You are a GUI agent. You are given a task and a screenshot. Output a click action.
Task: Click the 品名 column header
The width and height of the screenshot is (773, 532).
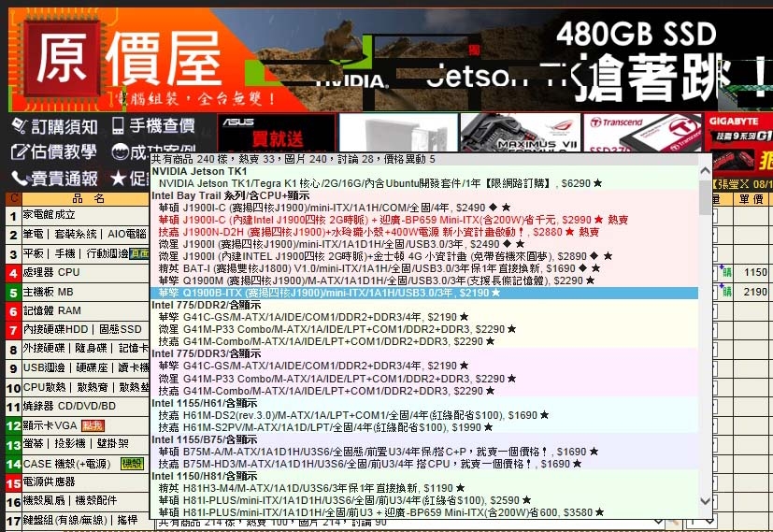click(x=89, y=199)
